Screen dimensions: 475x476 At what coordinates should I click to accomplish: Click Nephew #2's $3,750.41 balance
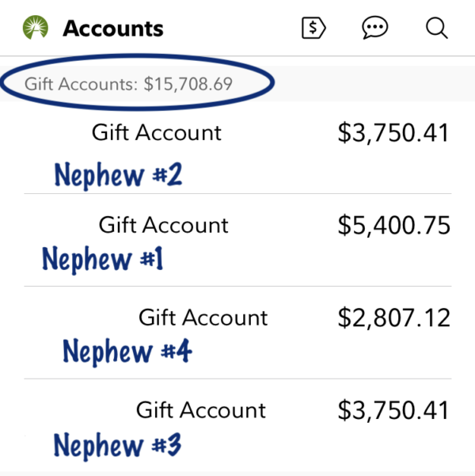tap(393, 132)
